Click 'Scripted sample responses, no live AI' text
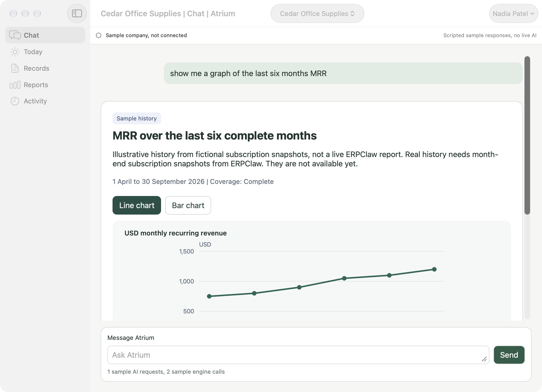Viewport: 542px width, 392px height. 490,35
